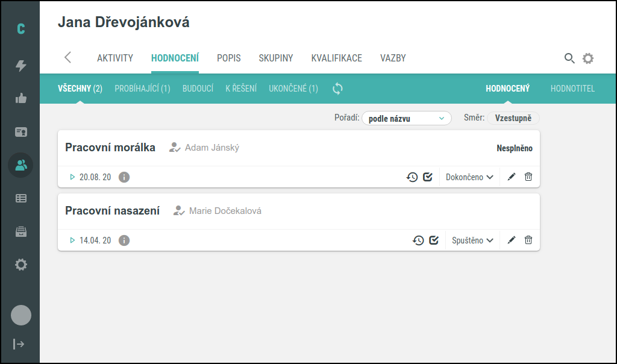Viewport: 617px width, 364px height.
Task: Click checkbox icon on Pracovní morálka row
Action: point(428,177)
